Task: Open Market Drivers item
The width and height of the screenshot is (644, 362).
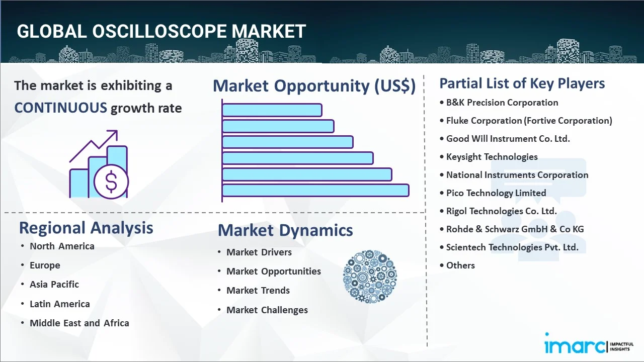Action: (259, 252)
